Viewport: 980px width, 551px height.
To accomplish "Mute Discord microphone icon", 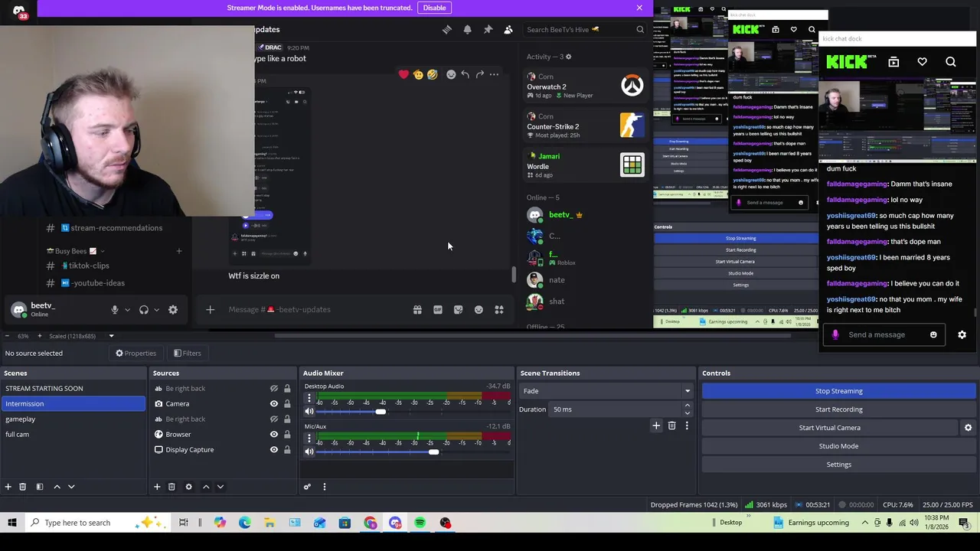I will (x=115, y=309).
